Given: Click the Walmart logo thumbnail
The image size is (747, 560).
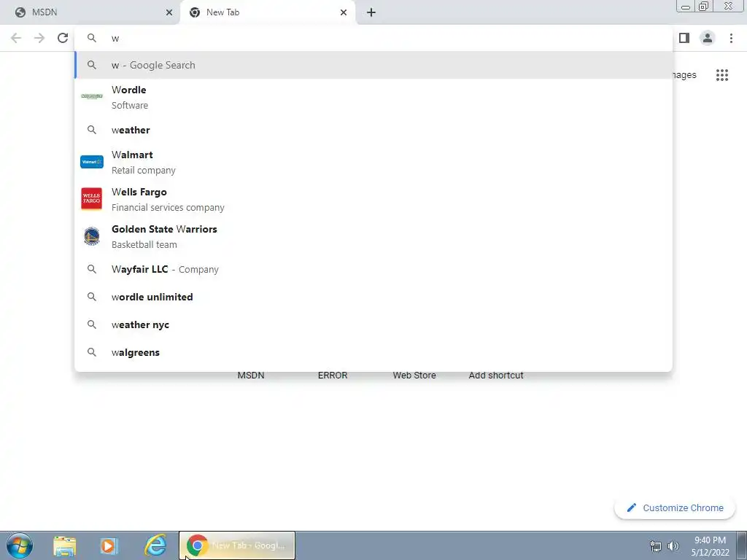Looking at the screenshot, I should pos(91,162).
